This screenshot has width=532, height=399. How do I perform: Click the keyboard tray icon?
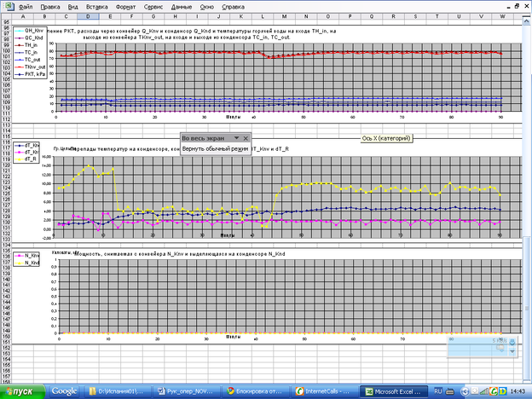point(450,391)
